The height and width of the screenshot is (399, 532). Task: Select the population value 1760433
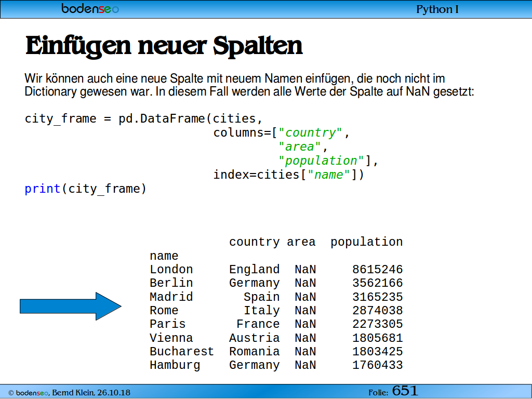coord(378,365)
